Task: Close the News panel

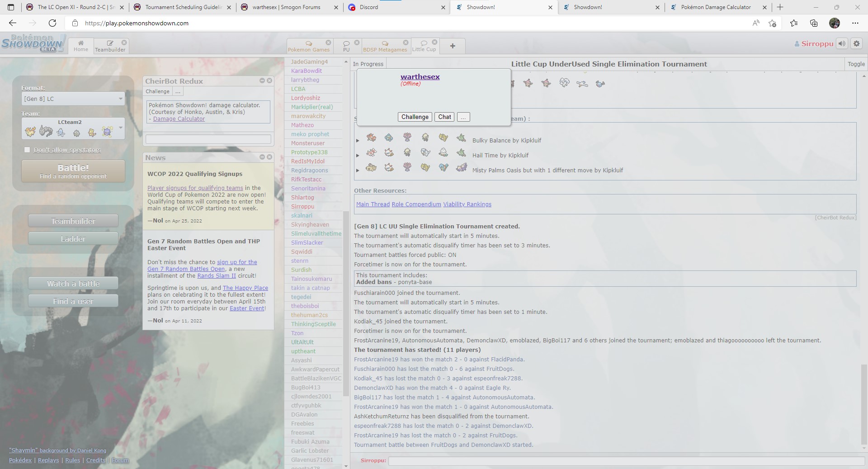Action: pyautogui.click(x=269, y=157)
